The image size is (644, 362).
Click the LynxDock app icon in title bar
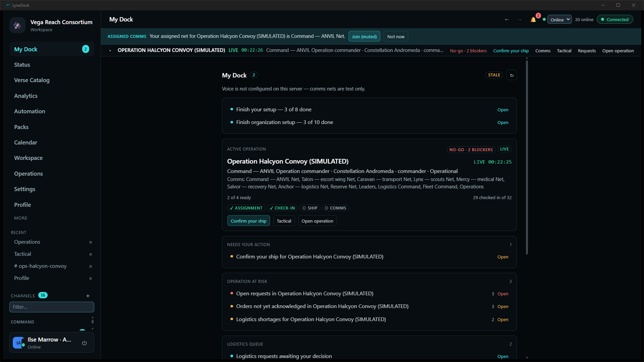point(8,5)
